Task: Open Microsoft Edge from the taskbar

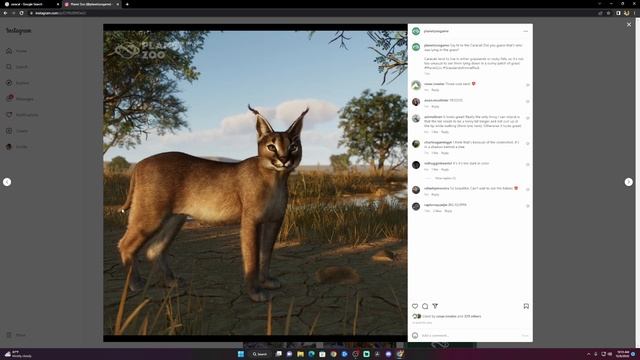Action: [x=311, y=354]
